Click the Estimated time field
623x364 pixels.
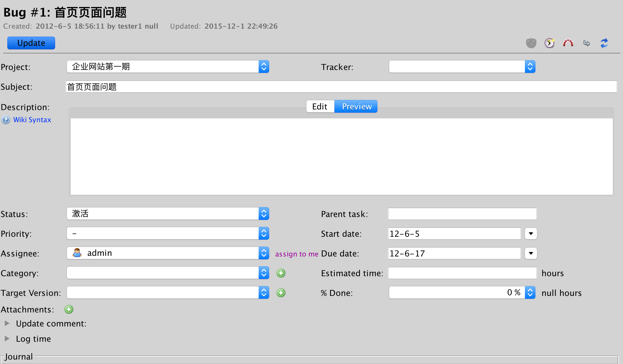462,273
